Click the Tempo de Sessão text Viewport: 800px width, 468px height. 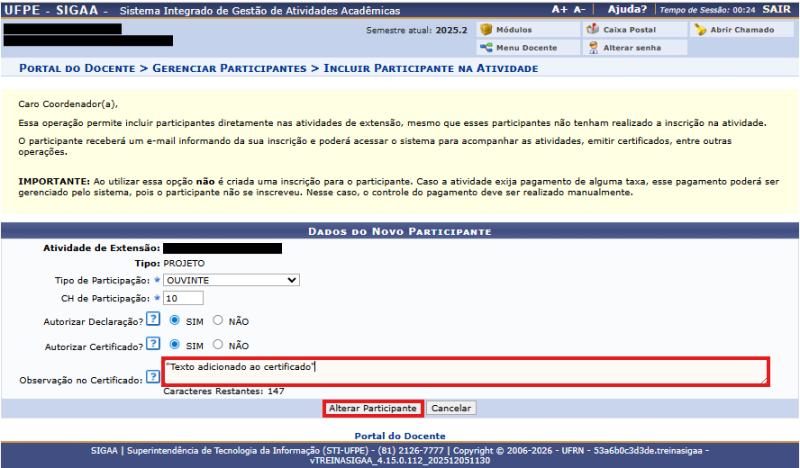click(707, 10)
